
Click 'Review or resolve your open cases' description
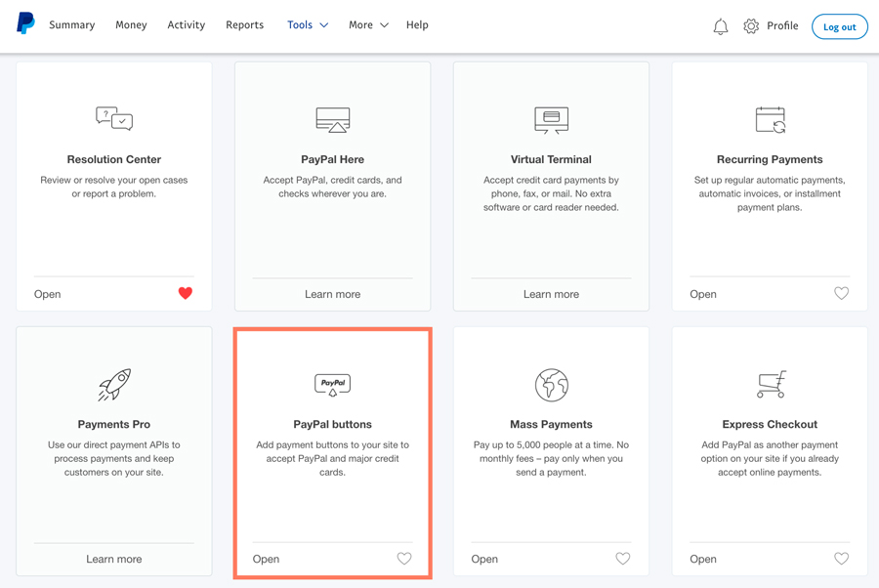coord(114,187)
